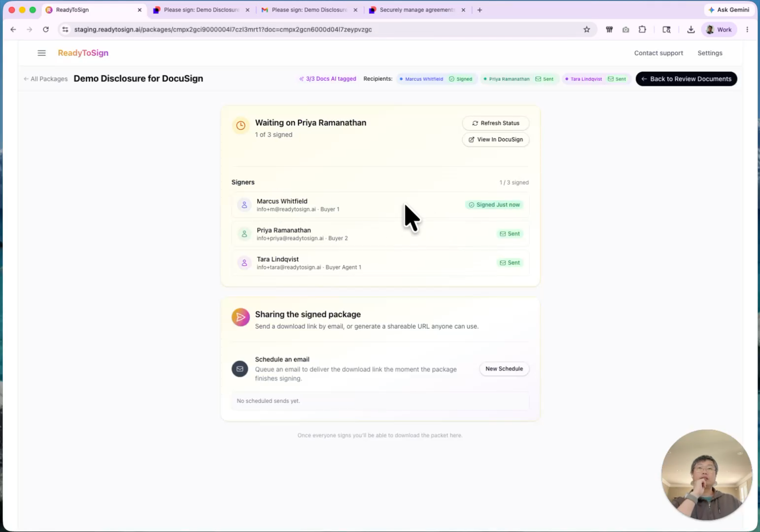The width and height of the screenshot is (760, 532).
Task: Click View In DocuSign button
Action: coord(495,139)
